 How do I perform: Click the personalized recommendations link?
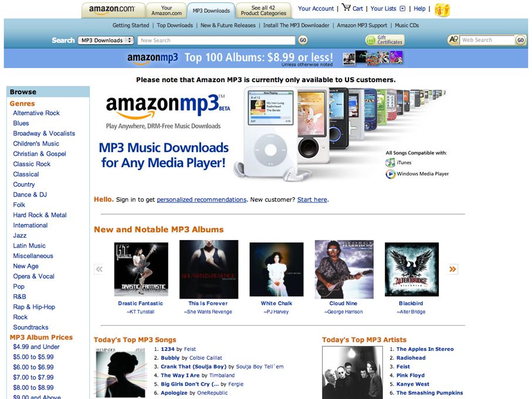pyautogui.click(x=202, y=199)
